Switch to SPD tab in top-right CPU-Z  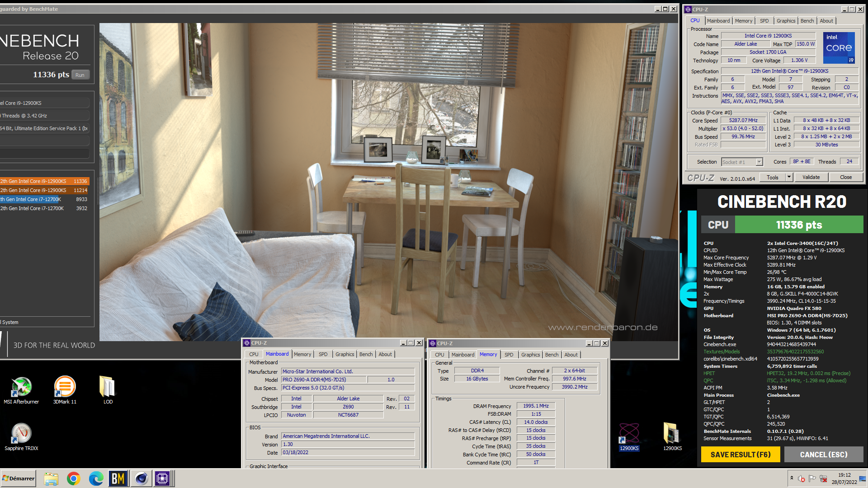(x=764, y=21)
